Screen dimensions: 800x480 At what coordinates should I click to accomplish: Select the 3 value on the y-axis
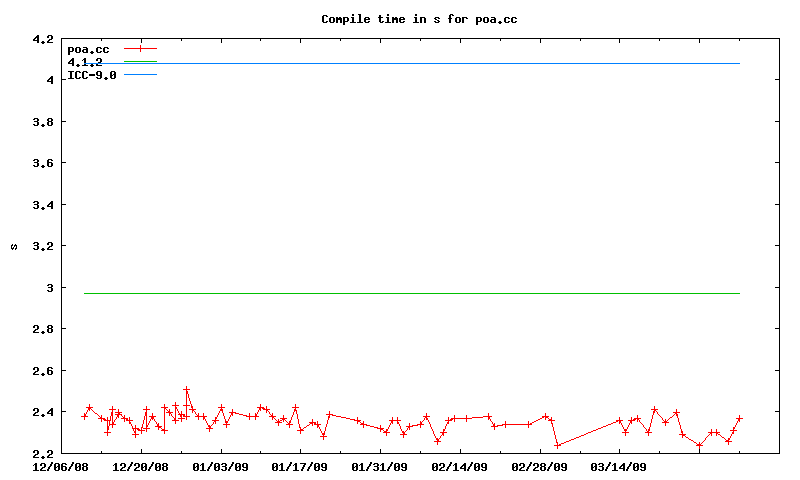(50, 288)
